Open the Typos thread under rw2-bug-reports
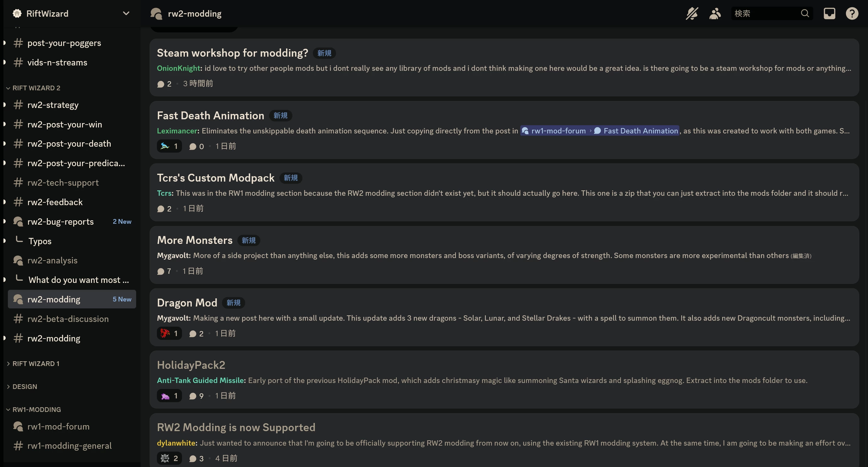868x467 pixels. point(40,241)
